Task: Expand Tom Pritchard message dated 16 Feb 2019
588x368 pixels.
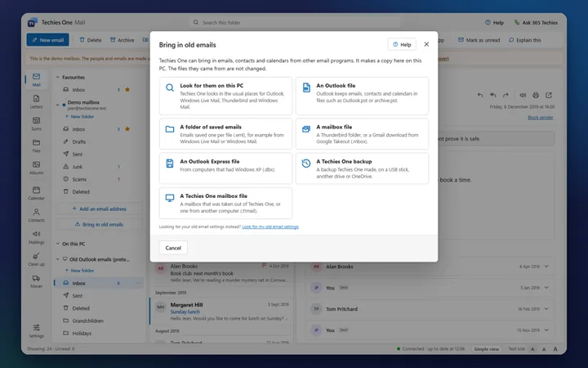Action: 546,309
